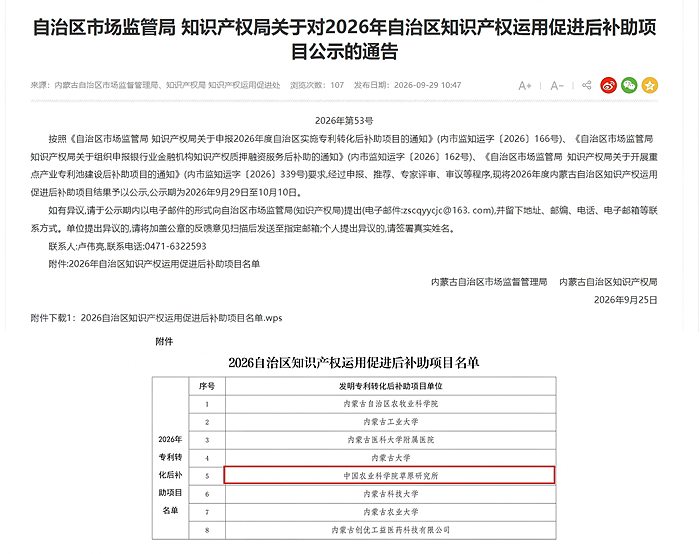Click table header 发明专利转化后补助项目单位
The image size is (700, 554).
click(x=391, y=386)
